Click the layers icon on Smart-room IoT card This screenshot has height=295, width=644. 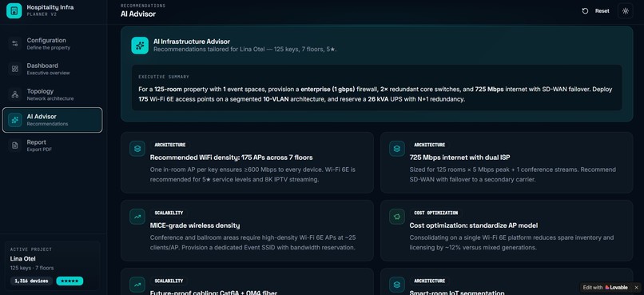tap(397, 285)
